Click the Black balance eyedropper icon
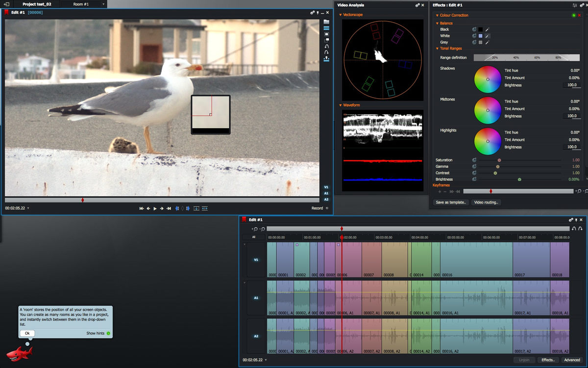Screen dimensions: 588x368 coord(488,29)
